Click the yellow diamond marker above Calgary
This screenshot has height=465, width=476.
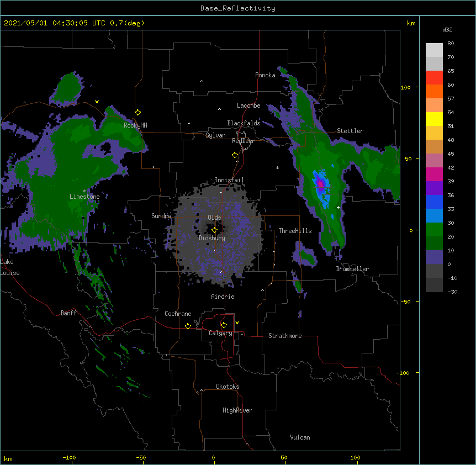(224, 325)
